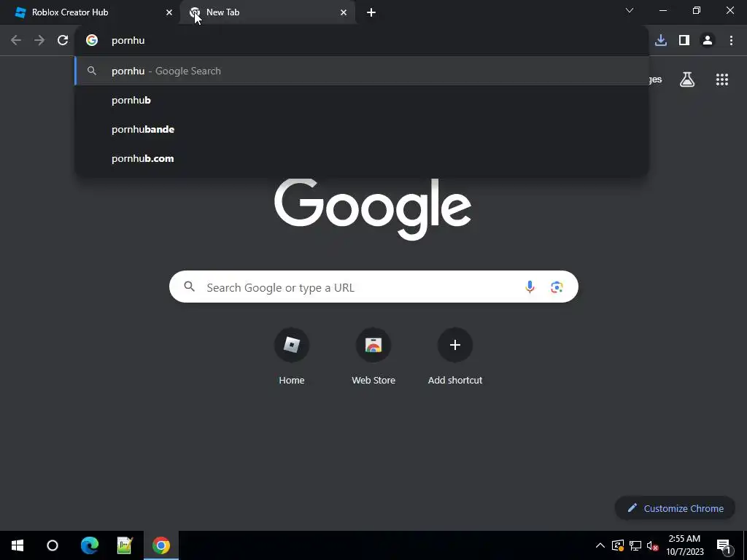
Task: Open Search Labs flask icon
Action: click(687, 79)
